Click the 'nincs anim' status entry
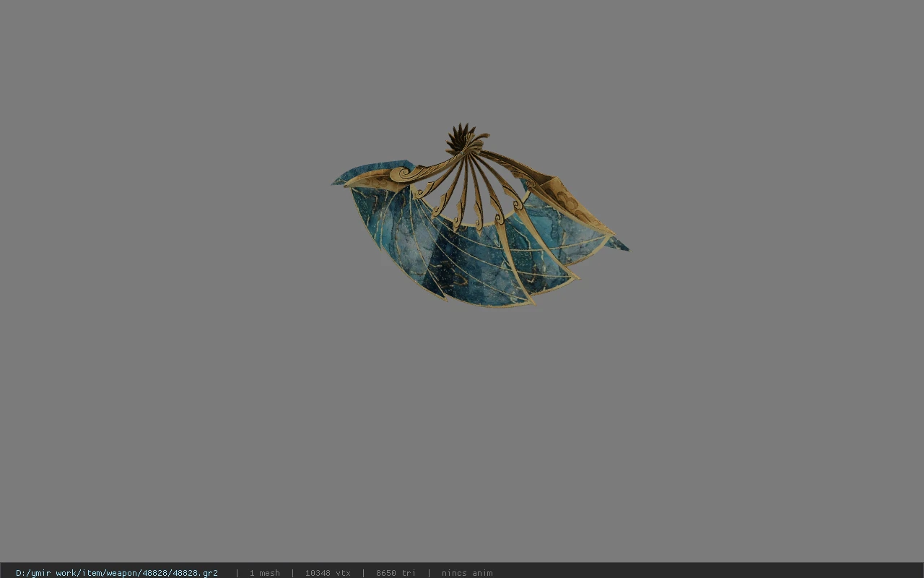The image size is (924, 578). (x=467, y=573)
